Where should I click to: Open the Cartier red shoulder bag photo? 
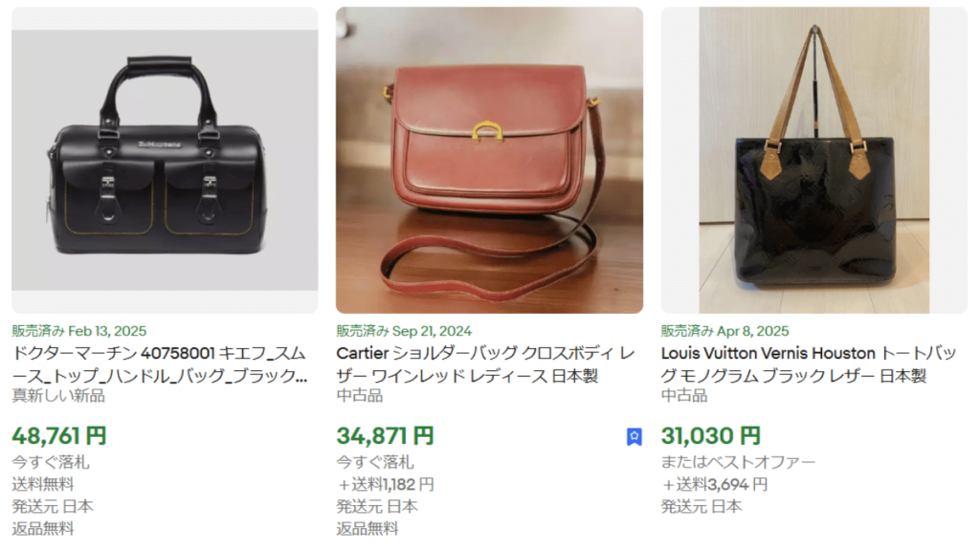[489, 160]
